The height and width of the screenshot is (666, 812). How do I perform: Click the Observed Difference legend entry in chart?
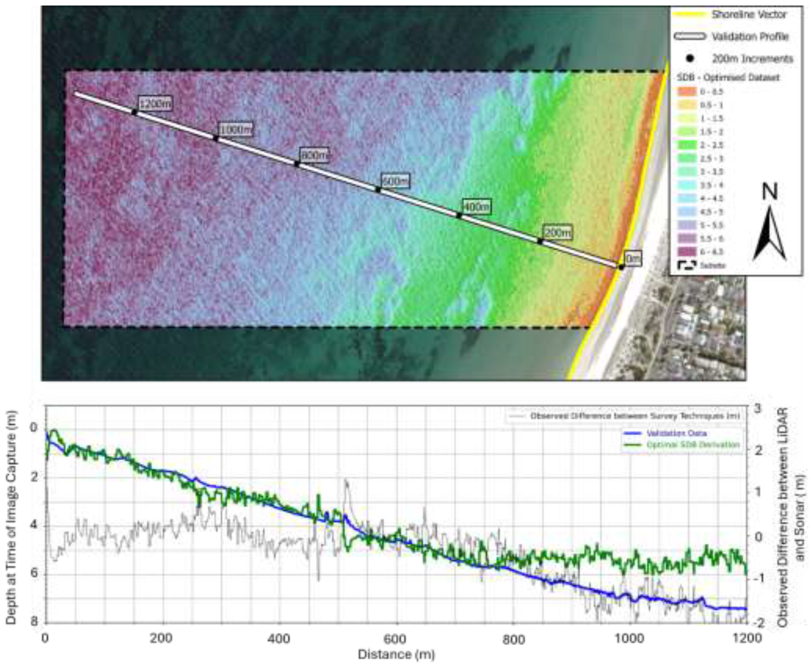coord(635,416)
